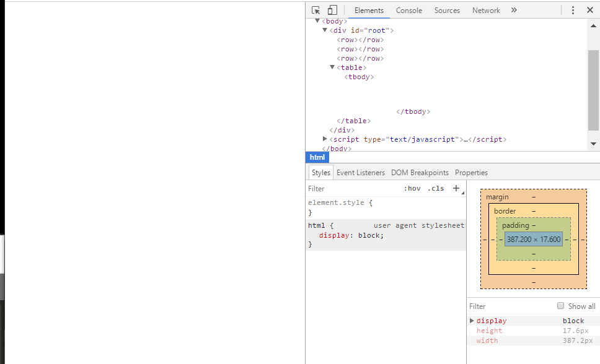
Task: Expand the display computed property
Action: click(x=472, y=321)
